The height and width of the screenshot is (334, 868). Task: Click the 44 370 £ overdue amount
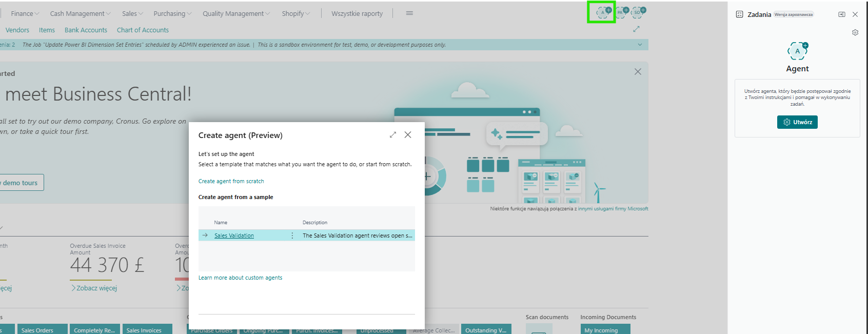(x=107, y=265)
